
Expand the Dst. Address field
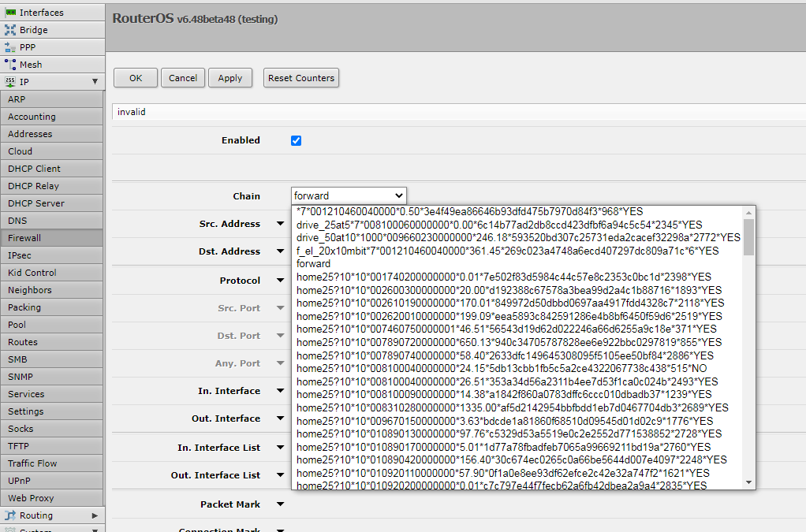tap(280, 251)
